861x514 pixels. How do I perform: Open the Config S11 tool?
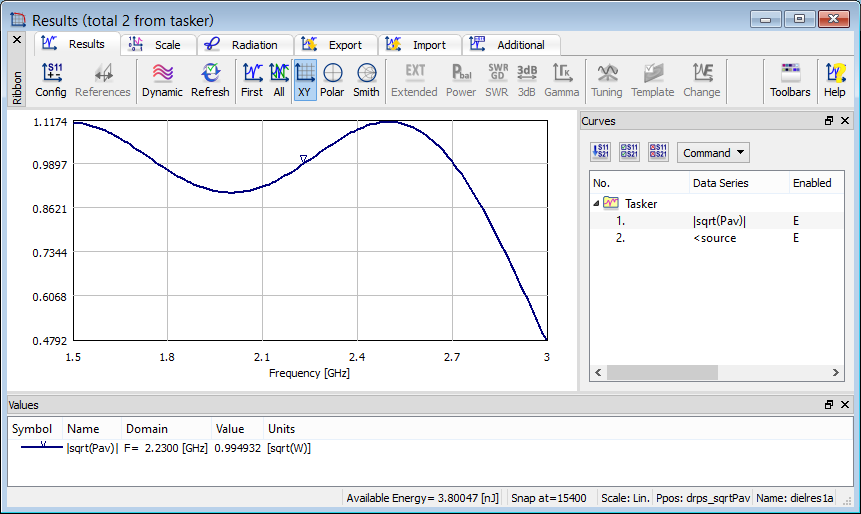point(51,80)
